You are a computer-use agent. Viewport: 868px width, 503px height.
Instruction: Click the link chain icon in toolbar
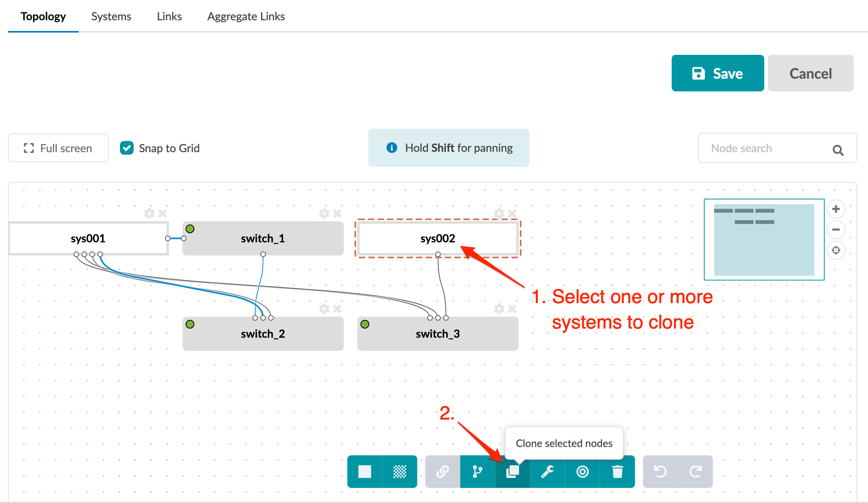point(442,472)
